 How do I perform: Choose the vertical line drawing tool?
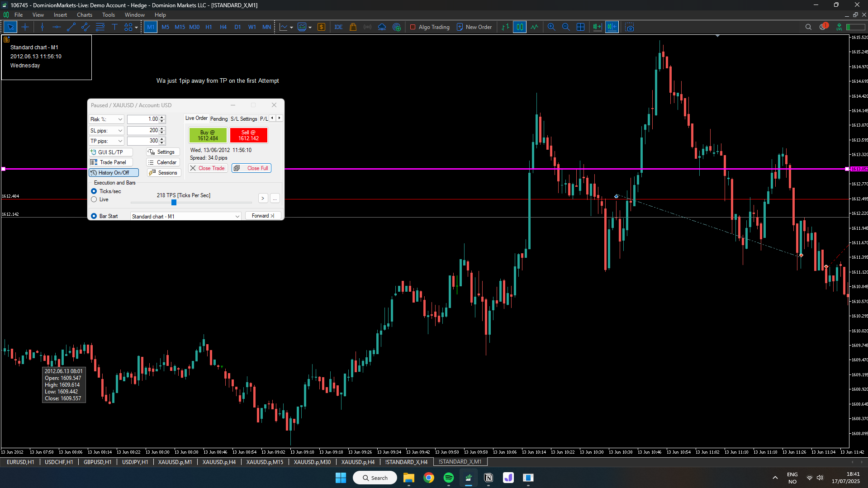tap(42, 27)
